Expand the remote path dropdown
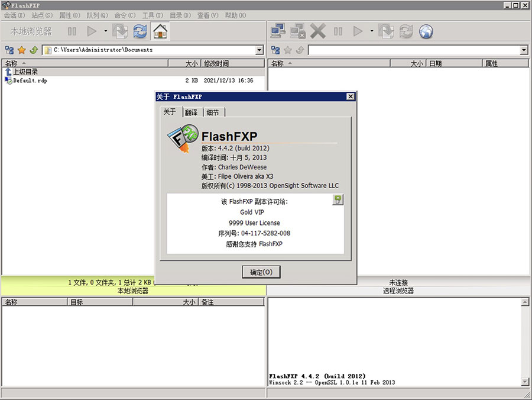 pos(524,50)
